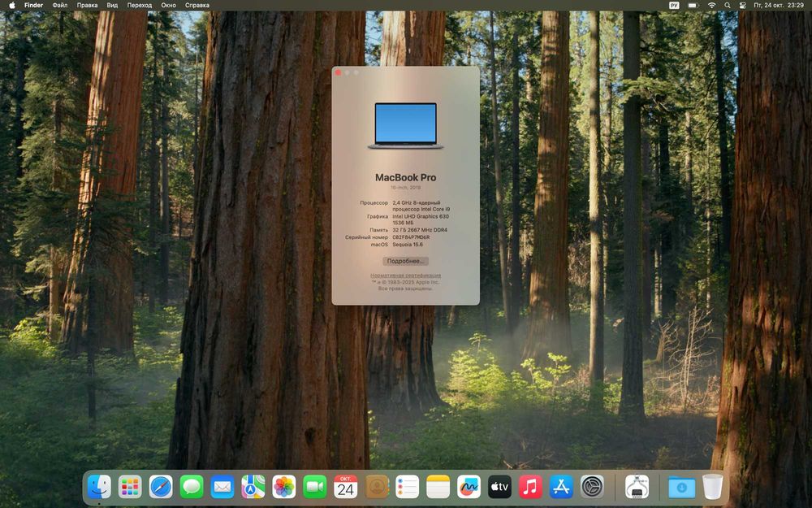Click the Sequoia 15.6 macOS version

(408, 245)
